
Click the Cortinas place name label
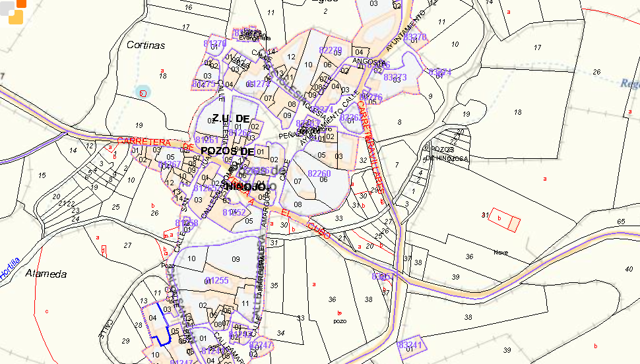click(145, 45)
